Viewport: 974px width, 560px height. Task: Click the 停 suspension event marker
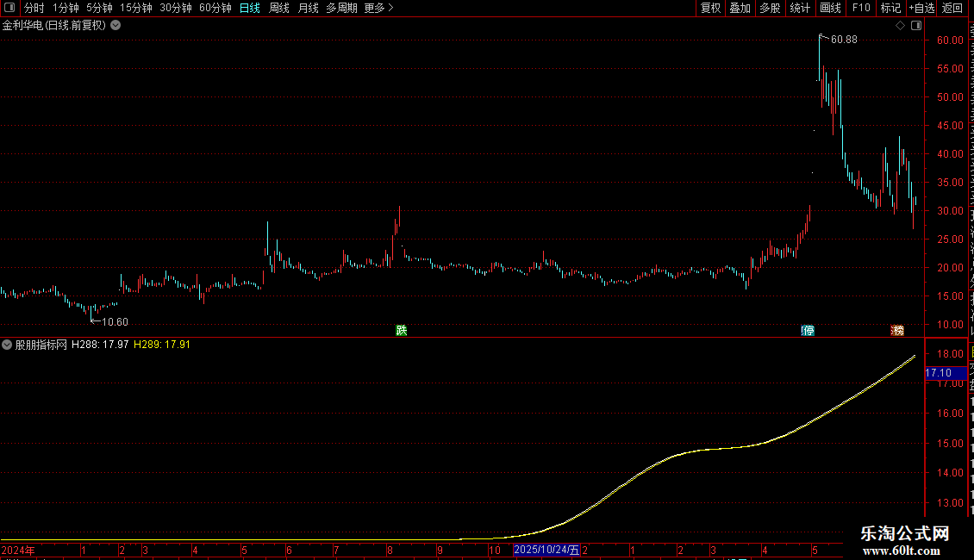tap(808, 330)
